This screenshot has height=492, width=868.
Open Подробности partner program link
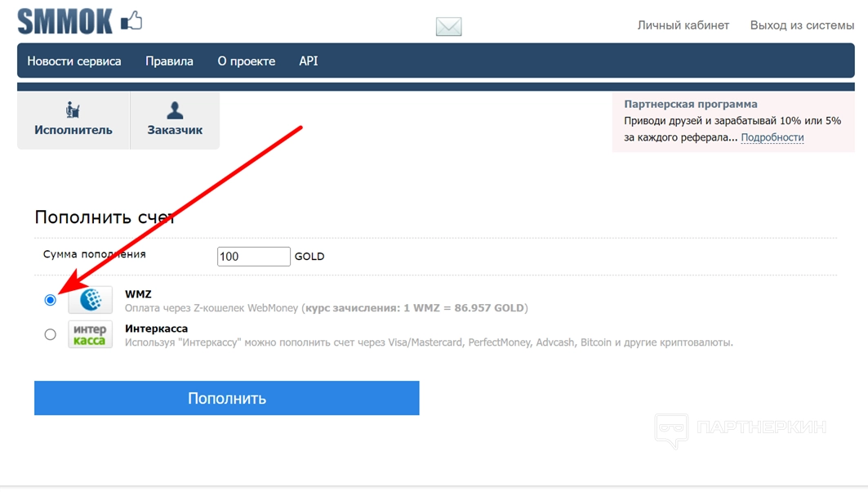pos(772,136)
